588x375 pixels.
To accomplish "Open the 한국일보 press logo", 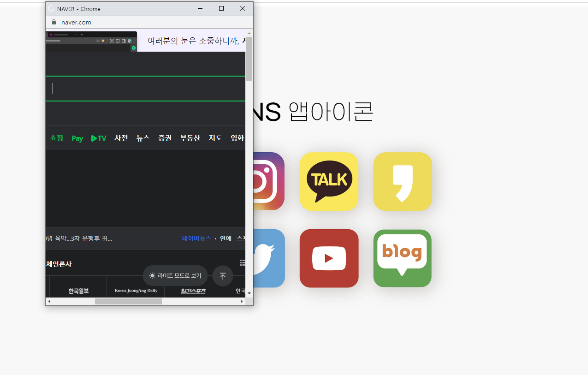I will click(x=78, y=291).
